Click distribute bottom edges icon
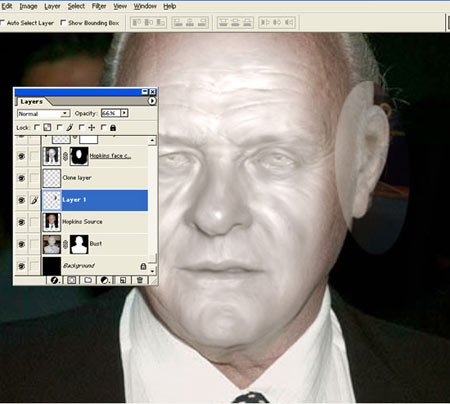Image resolution: width=450 pixels, height=404 pixels. tap(247, 23)
